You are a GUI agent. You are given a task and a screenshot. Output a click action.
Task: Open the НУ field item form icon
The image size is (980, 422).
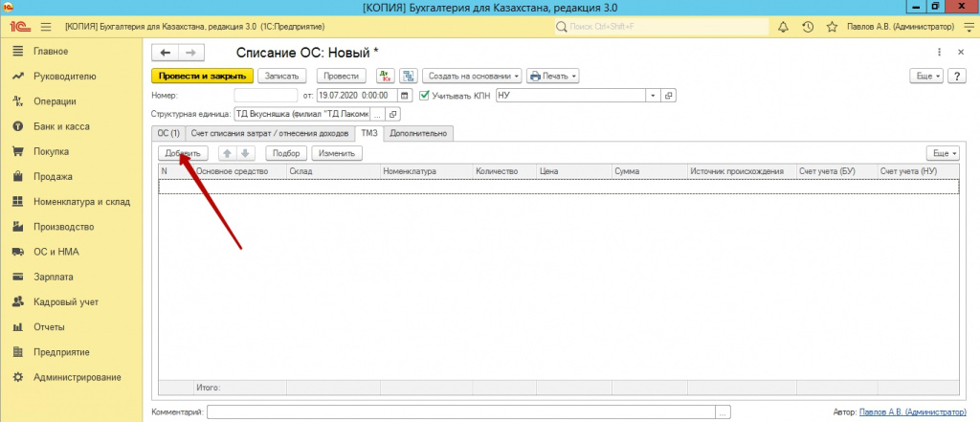(668, 96)
